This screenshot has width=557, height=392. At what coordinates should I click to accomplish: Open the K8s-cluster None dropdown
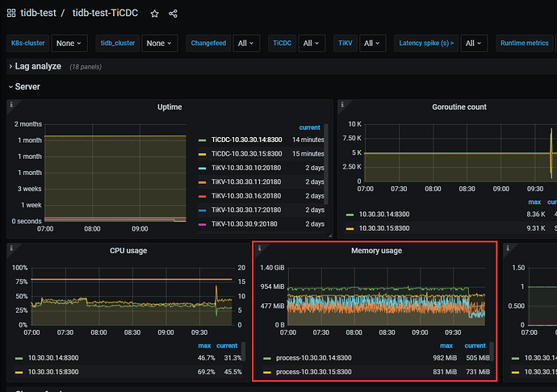(x=69, y=44)
